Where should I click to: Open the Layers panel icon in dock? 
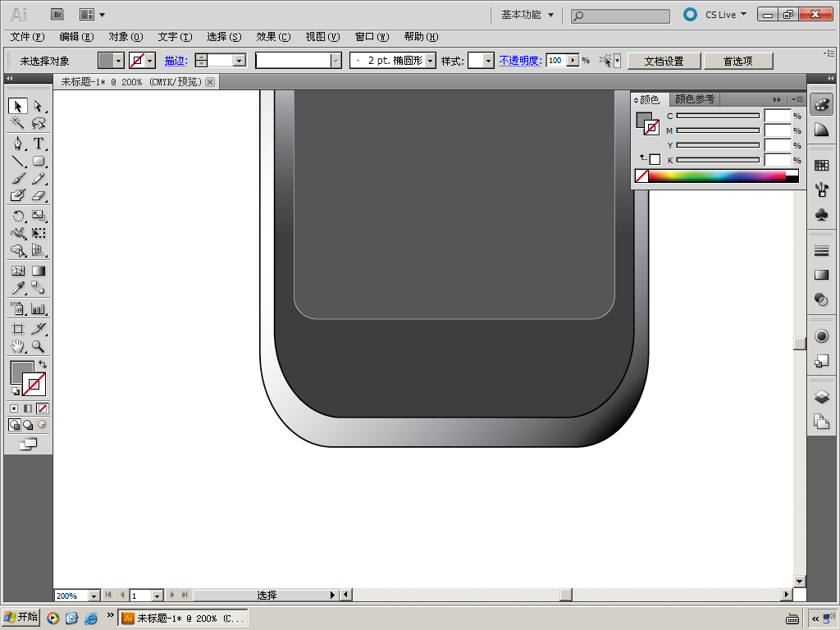[821, 398]
